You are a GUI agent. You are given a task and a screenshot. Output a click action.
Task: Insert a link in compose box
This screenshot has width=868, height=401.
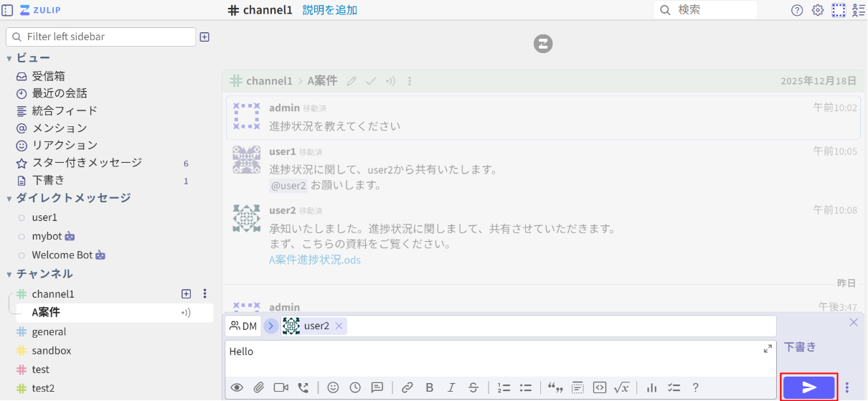pos(407,387)
